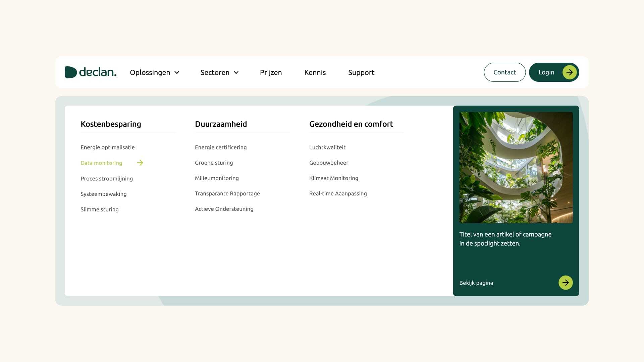Click the greenhouse atrium spotlight image
Screen dimensions: 644x362
point(516,167)
